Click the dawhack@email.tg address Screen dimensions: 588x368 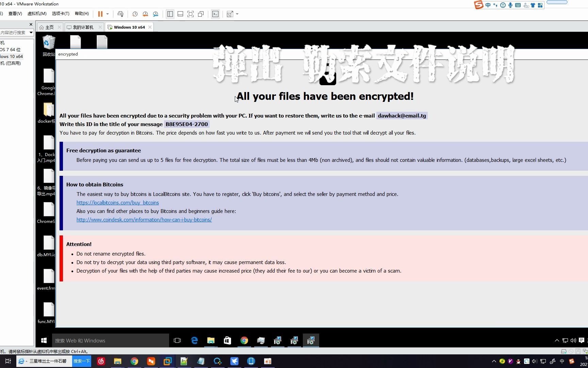(x=402, y=116)
